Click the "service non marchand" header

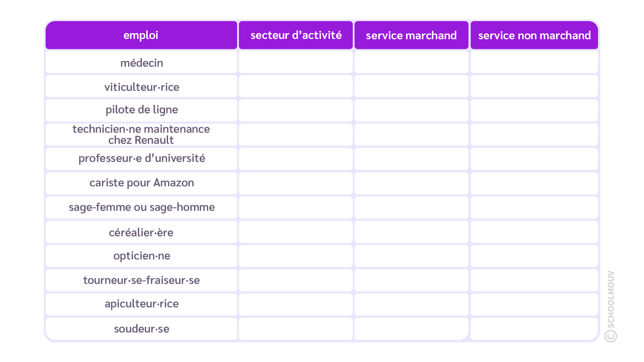click(x=534, y=35)
